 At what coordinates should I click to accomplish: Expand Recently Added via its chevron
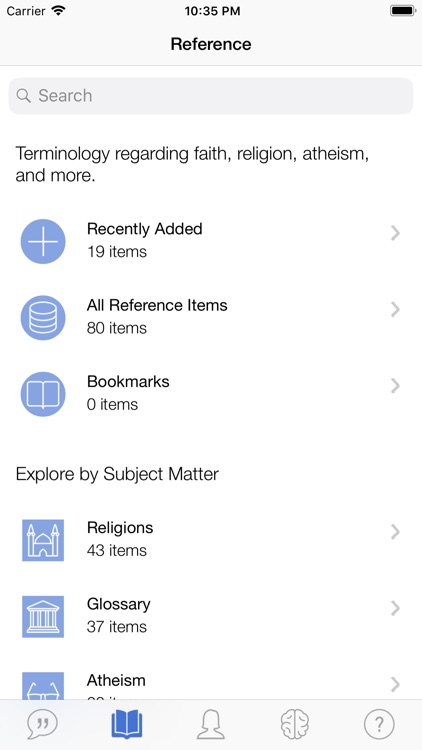(395, 233)
